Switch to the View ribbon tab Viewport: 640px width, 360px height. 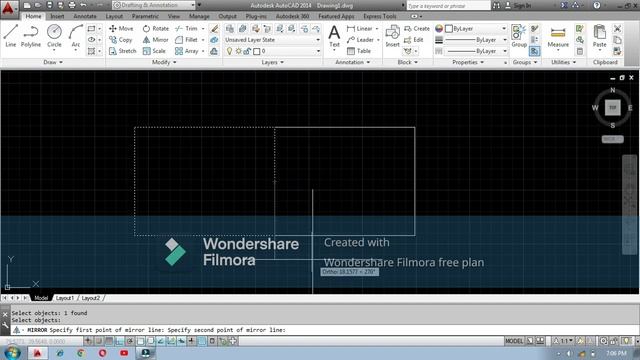click(174, 16)
